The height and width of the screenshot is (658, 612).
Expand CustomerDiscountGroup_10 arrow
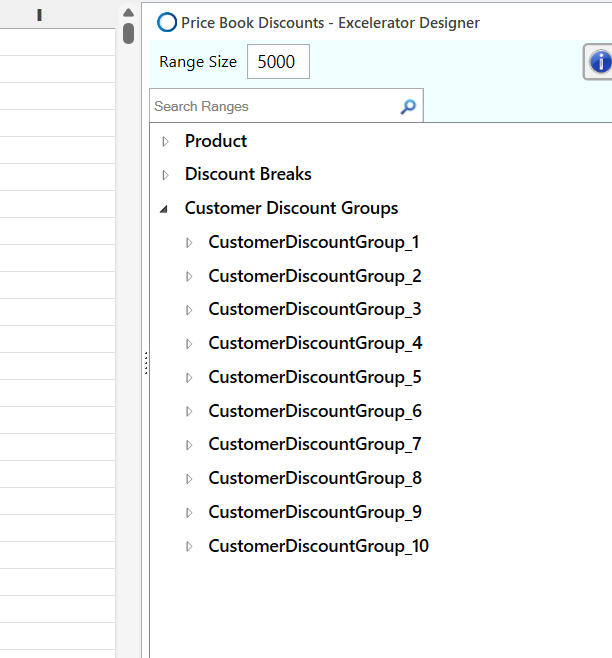[189, 547]
